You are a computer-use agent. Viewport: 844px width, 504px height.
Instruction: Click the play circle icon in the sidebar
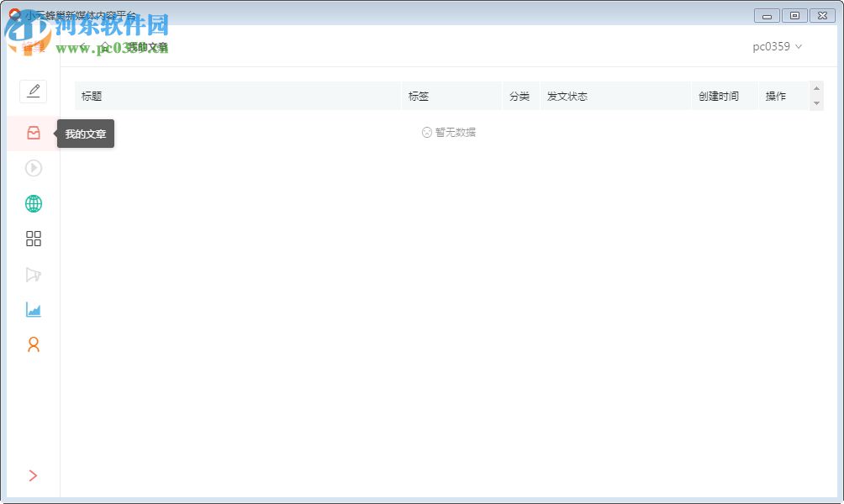coord(33,168)
